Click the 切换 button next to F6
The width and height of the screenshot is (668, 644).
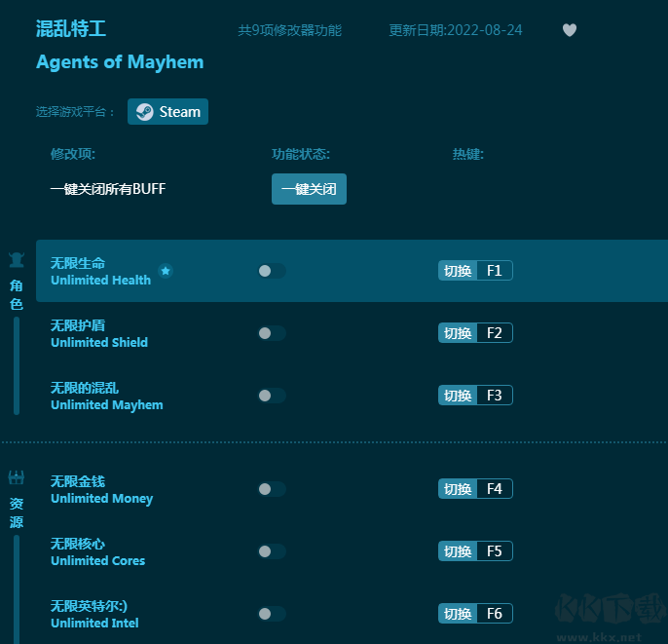click(x=458, y=614)
